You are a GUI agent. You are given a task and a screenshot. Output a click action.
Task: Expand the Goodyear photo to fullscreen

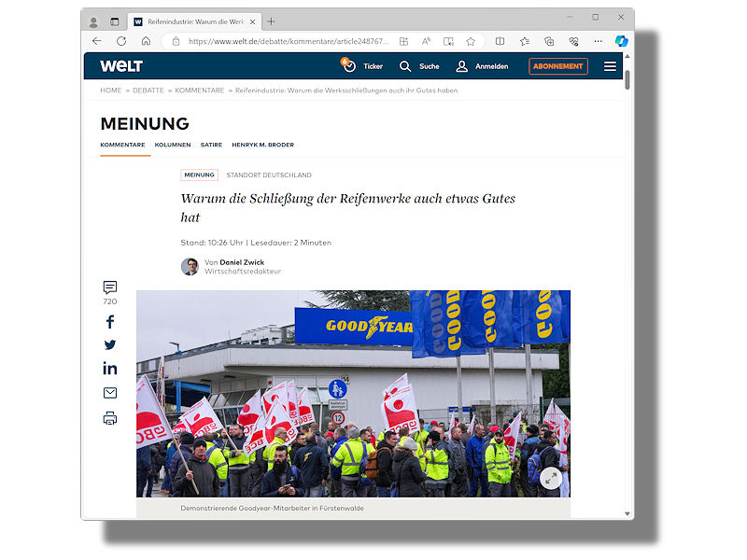[551, 478]
